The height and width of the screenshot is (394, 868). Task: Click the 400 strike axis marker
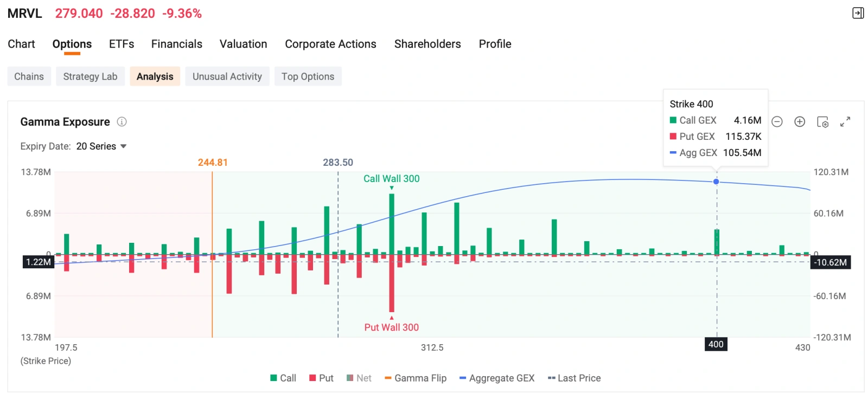(716, 344)
